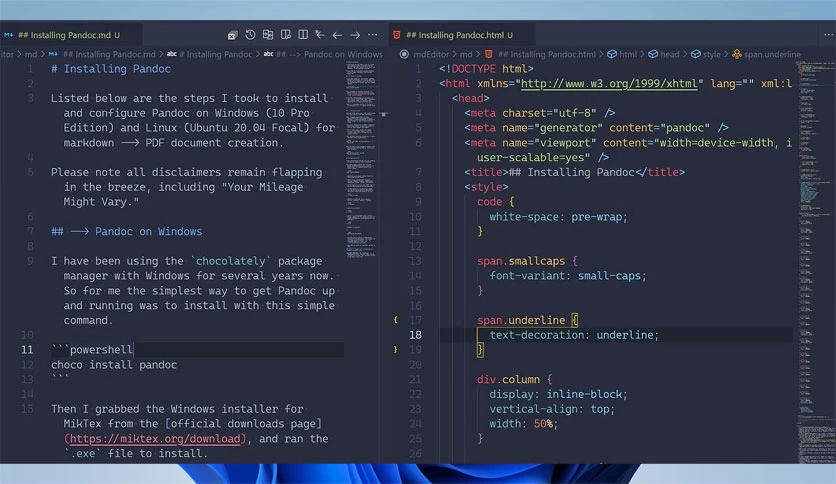Click the cube icon beside the html breadcrumb
The width and height of the screenshot is (836, 484).
coord(612,54)
